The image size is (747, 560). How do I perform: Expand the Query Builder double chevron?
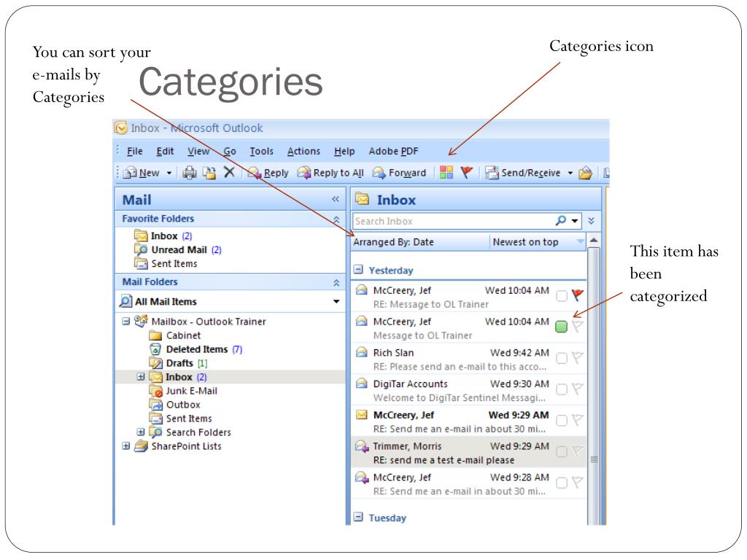coord(591,220)
